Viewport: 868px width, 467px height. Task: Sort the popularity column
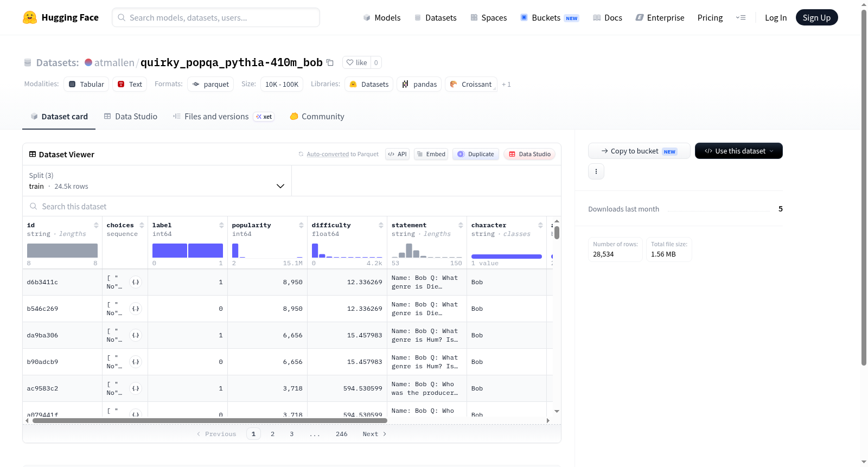click(301, 225)
